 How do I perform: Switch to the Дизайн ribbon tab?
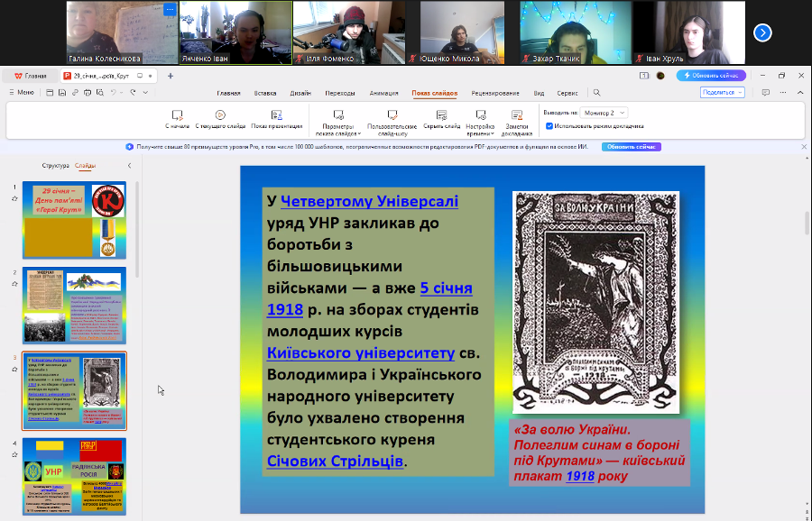(300, 93)
